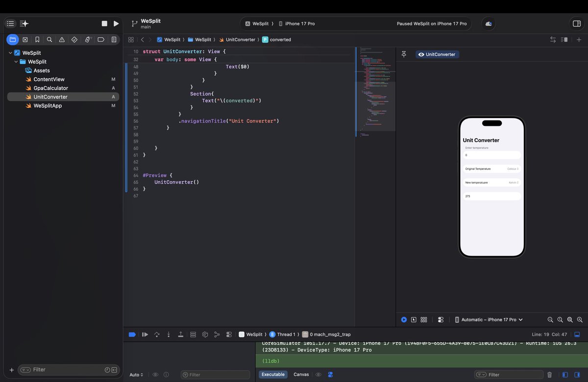Open Automatic – iPhone 17 Pro preview device menu

click(489, 320)
